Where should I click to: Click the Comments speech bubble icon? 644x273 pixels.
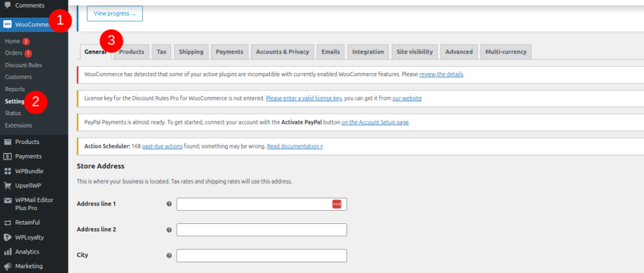[x=8, y=5]
